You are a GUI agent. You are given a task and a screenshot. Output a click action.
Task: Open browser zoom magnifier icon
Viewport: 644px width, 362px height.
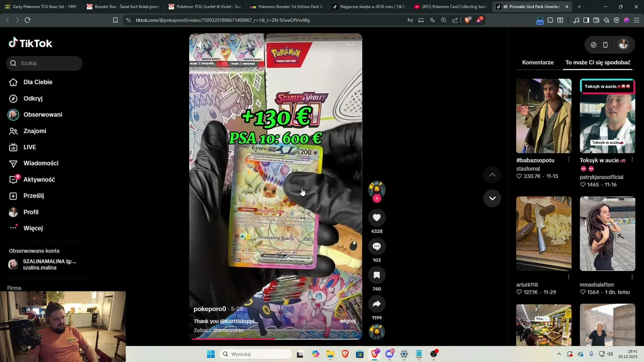point(444,20)
